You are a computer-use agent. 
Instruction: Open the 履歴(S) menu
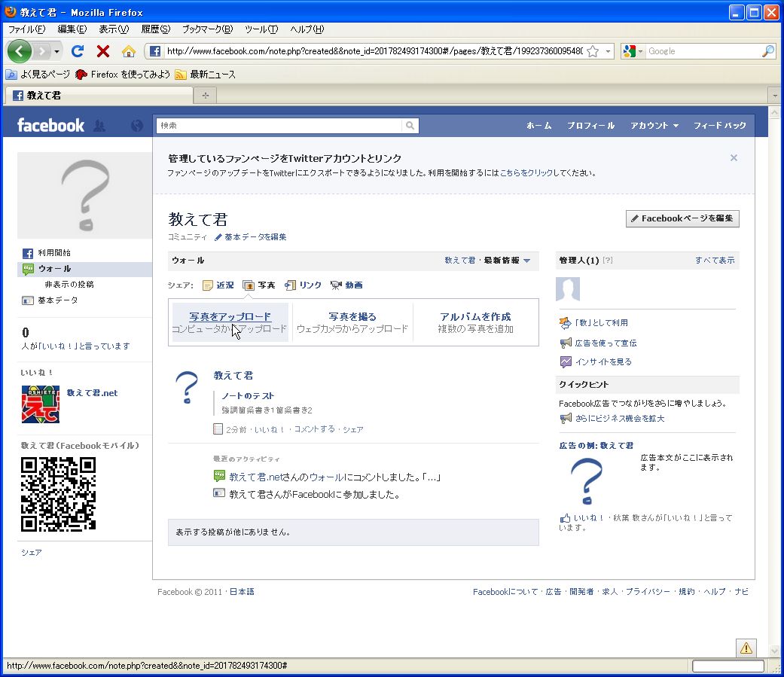pos(155,29)
